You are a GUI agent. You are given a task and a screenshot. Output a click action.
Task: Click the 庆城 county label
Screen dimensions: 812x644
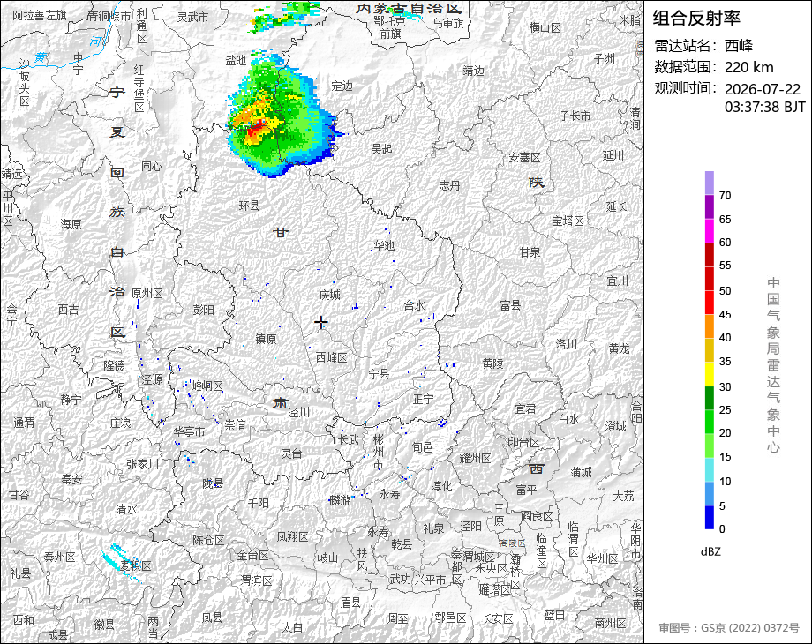(x=330, y=295)
